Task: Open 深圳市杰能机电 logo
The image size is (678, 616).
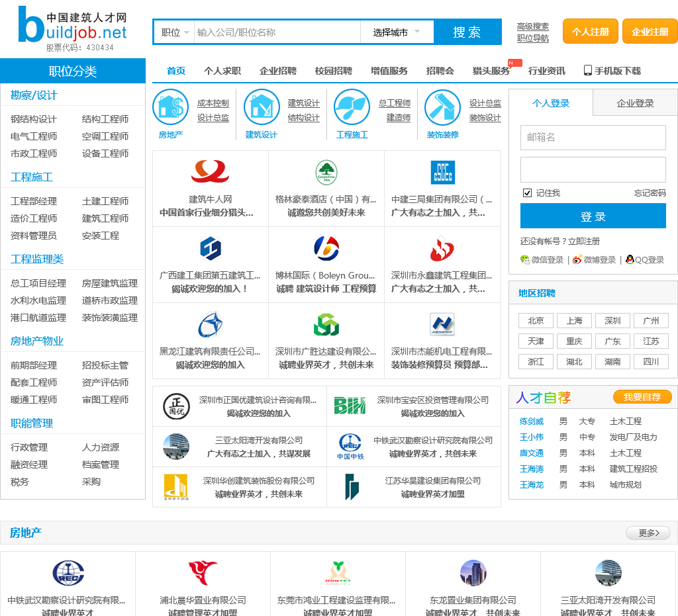Action: [442, 324]
